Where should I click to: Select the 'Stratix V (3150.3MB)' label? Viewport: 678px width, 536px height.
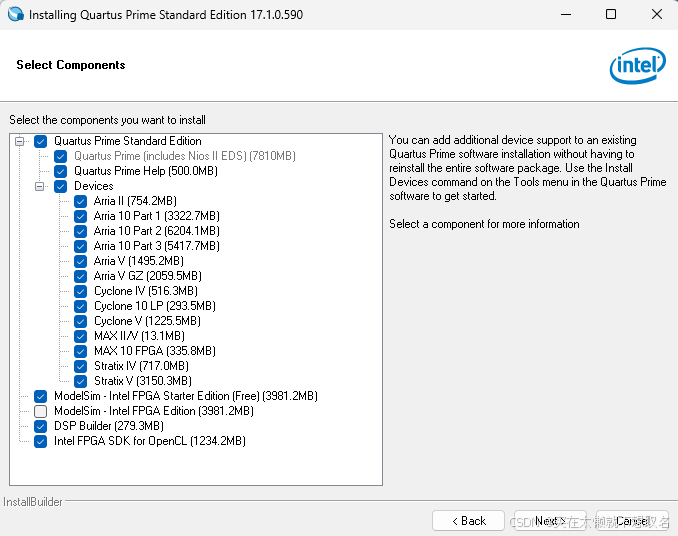(x=143, y=381)
